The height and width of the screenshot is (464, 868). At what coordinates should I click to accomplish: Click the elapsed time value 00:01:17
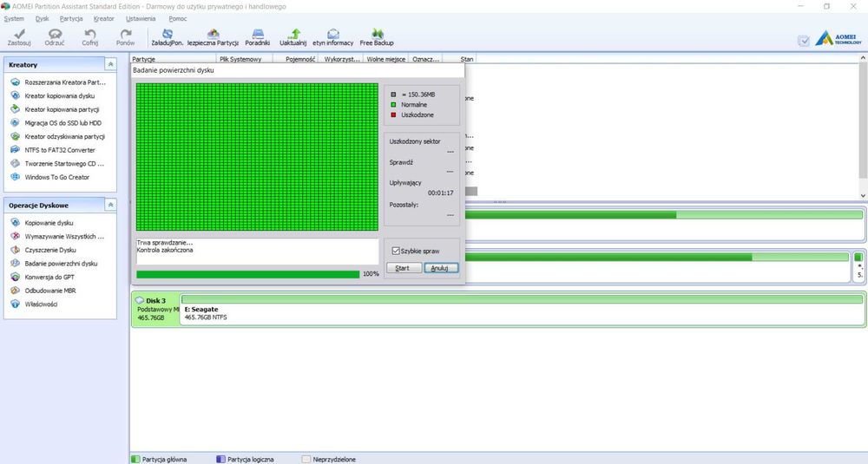pos(441,193)
